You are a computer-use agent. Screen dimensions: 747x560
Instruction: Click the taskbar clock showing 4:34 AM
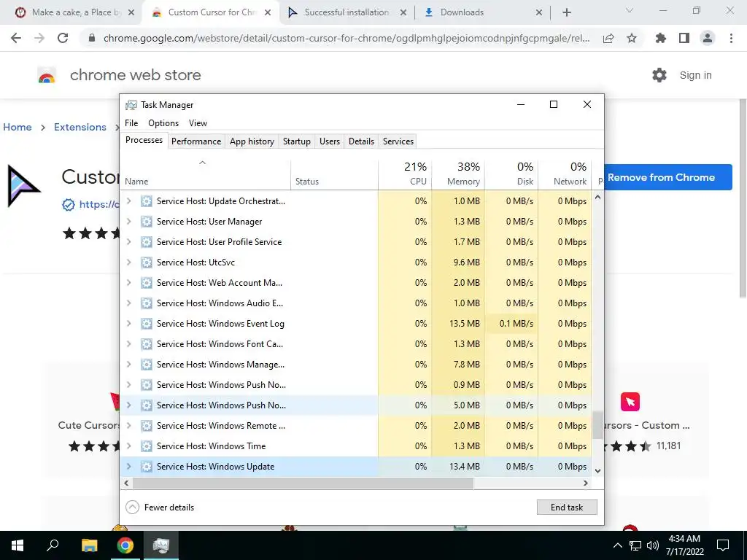pos(684,545)
